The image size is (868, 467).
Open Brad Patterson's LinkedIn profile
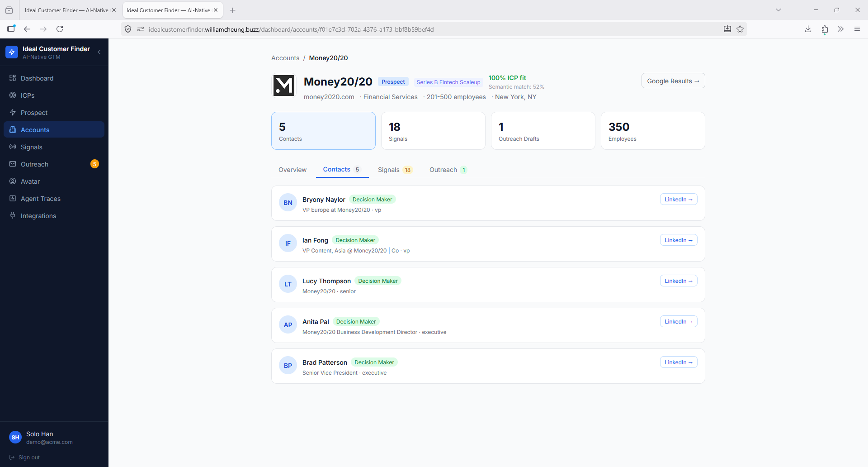coord(679,362)
